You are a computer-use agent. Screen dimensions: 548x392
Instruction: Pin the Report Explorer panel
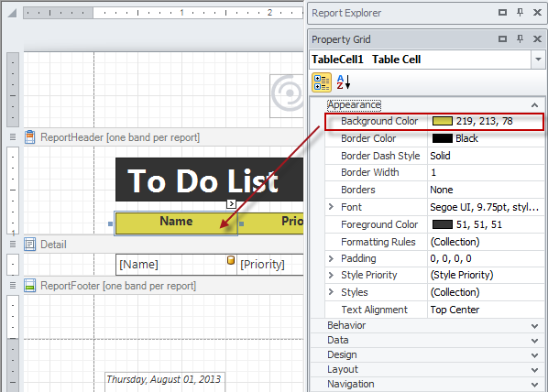[x=520, y=12]
